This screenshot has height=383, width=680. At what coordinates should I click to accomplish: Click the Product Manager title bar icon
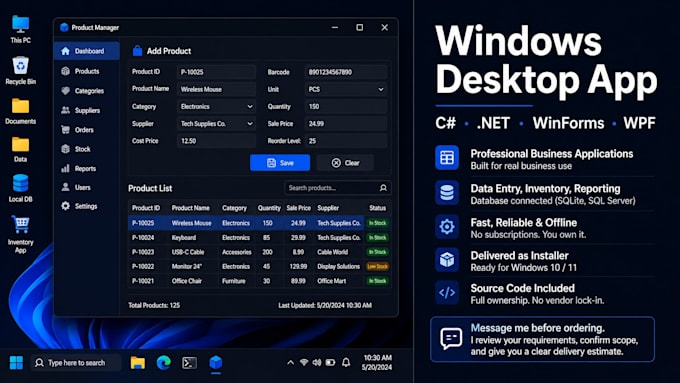(64, 27)
